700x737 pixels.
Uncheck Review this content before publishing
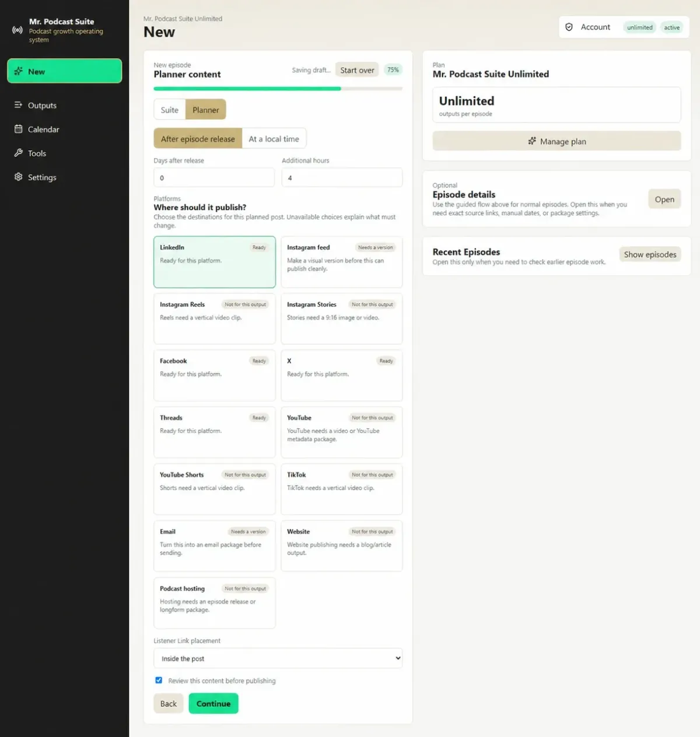point(159,680)
